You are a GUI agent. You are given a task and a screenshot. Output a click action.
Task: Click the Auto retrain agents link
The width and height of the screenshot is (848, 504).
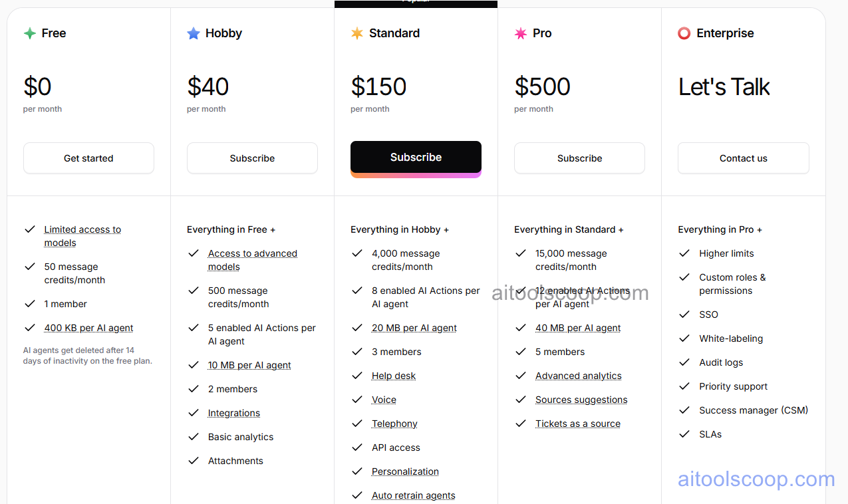click(x=413, y=495)
